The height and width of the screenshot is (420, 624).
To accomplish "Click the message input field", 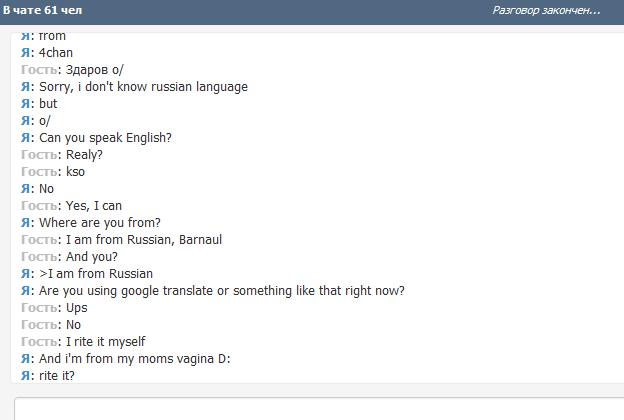I will (x=320, y=408).
